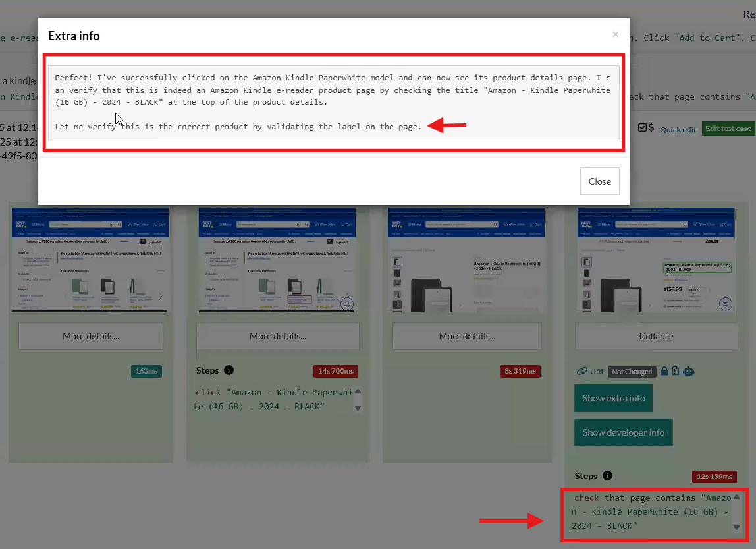The height and width of the screenshot is (549, 756).
Task: Open third thumbnail of Kindle product page
Action: pos(466,260)
